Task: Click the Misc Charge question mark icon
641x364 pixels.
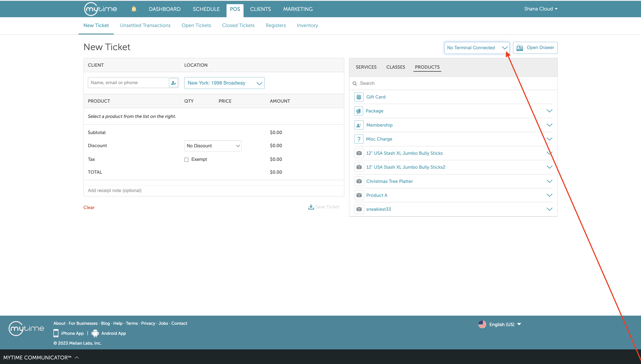Action: (x=359, y=139)
